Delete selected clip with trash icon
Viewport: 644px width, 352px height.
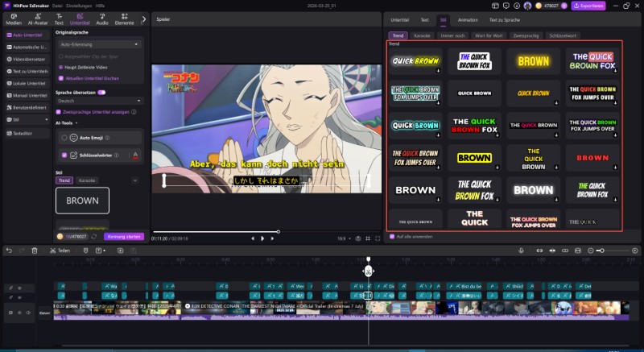click(35, 251)
